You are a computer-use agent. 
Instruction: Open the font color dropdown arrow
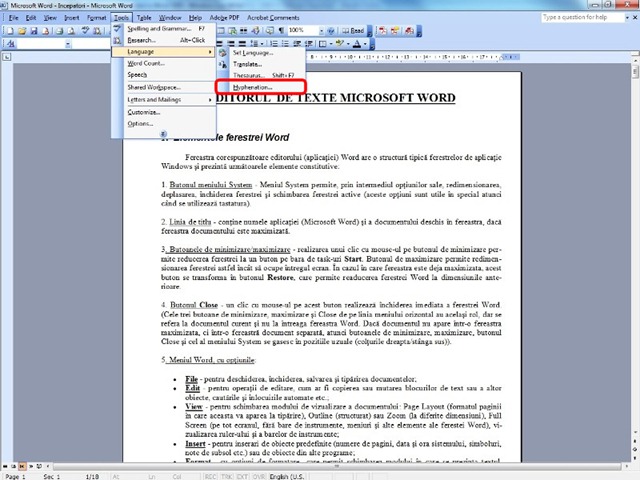click(x=365, y=44)
